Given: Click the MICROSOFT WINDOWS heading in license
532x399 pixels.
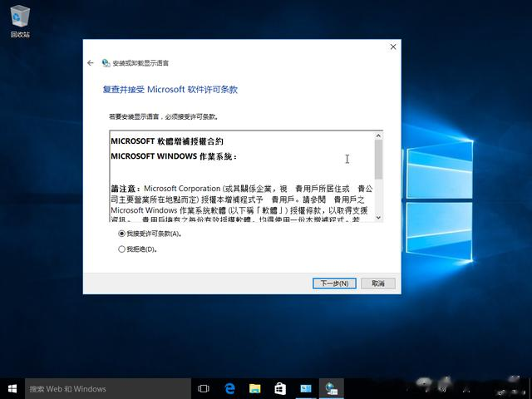Looking at the screenshot, I should tap(174, 156).
